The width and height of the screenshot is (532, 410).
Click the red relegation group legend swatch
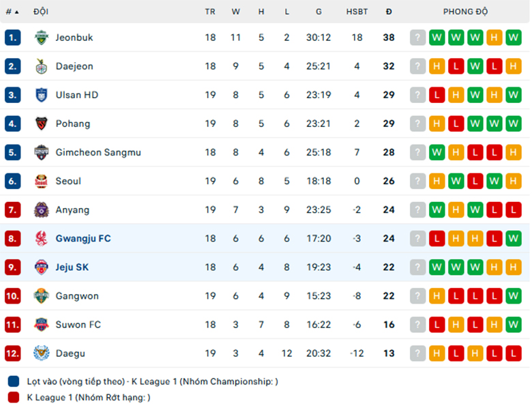[x=14, y=398]
